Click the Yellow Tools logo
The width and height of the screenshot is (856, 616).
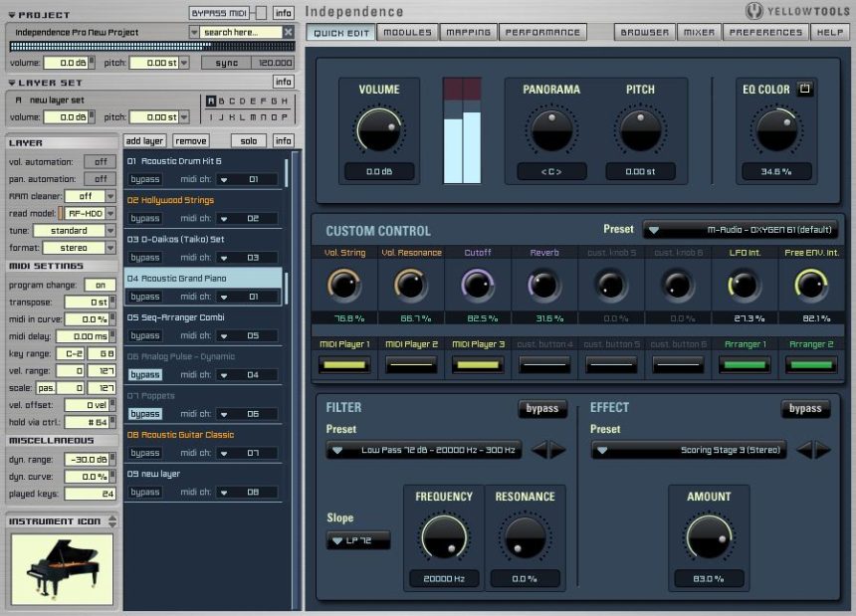(798, 11)
